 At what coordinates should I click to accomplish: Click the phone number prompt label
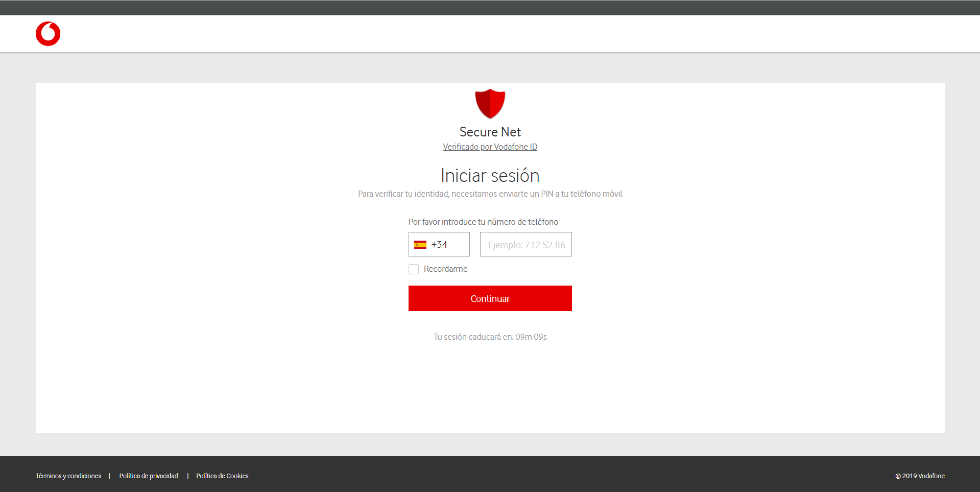483,222
